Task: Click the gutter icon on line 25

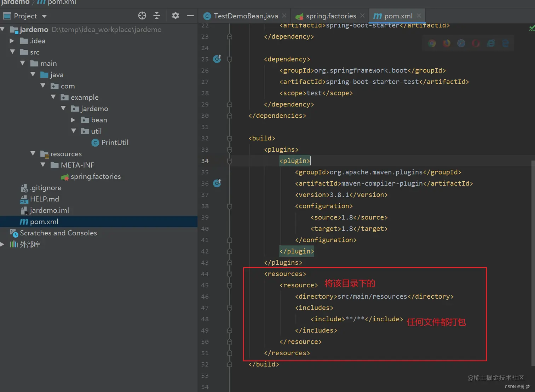Action: (x=217, y=59)
